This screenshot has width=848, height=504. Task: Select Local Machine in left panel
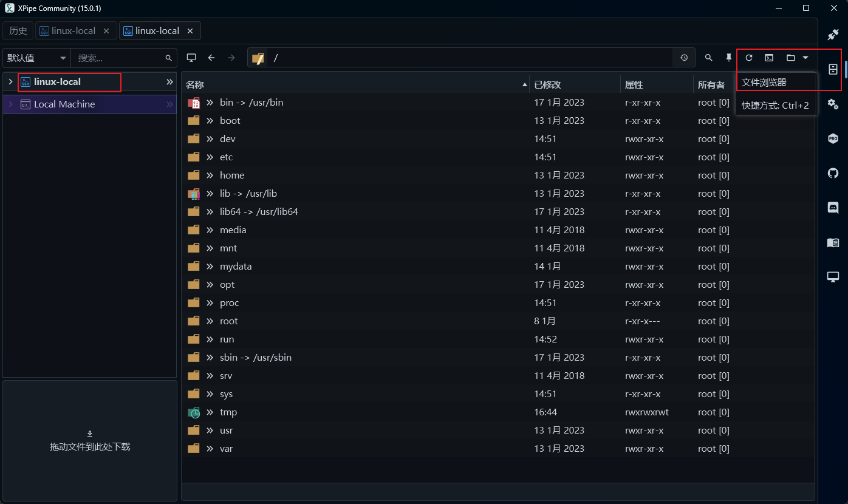click(x=89, y=104)
